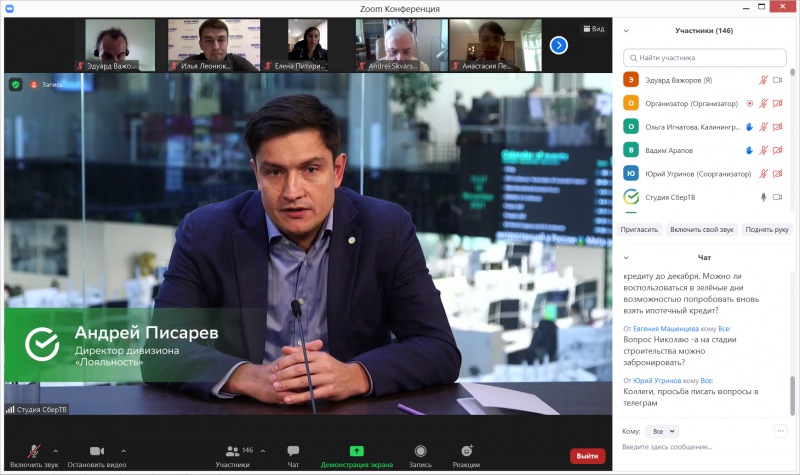Click the green encryption shield icon
Screen dimensions: 800x475
pyautogui.click(x=15, y=84)
